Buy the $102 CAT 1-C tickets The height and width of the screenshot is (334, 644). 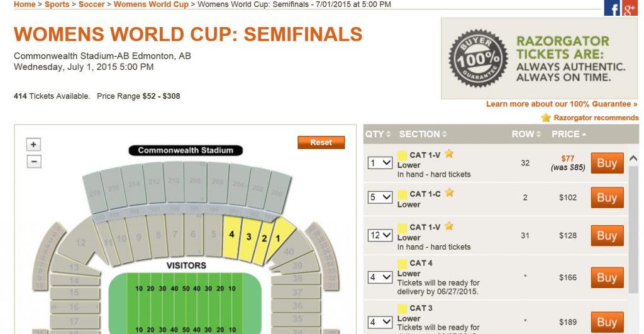(x=607, y=198)
